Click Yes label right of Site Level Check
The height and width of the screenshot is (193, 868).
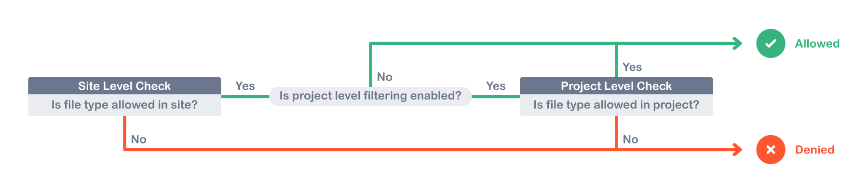click(x=245, y=86)
